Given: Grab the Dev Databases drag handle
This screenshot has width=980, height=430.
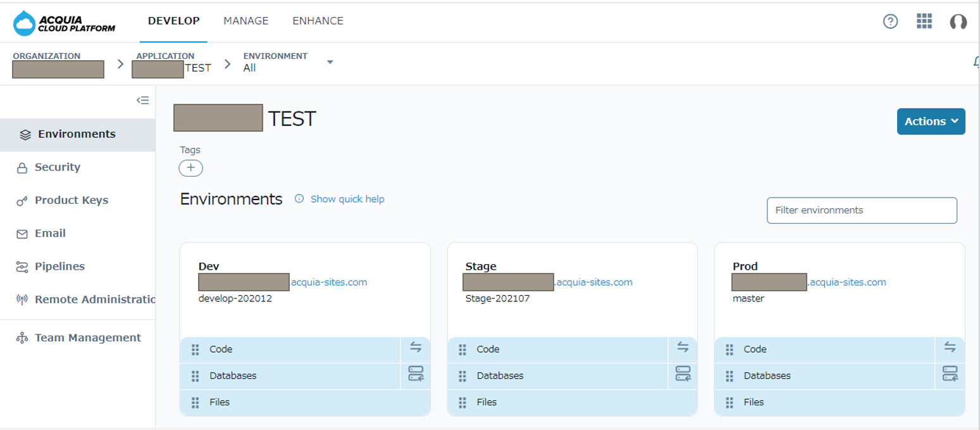Looking at the screenshot, I should pyautogui.click(x=195, y=376).
